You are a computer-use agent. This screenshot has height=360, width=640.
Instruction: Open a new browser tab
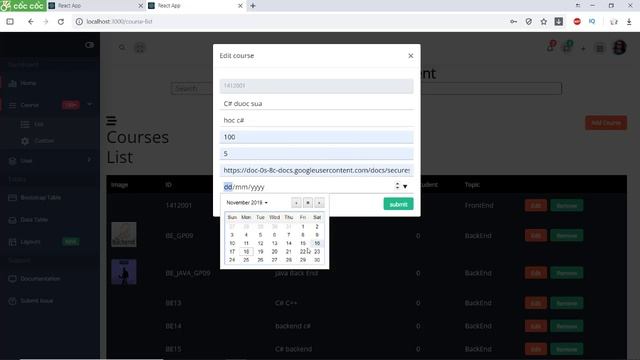tap(253, 6)
